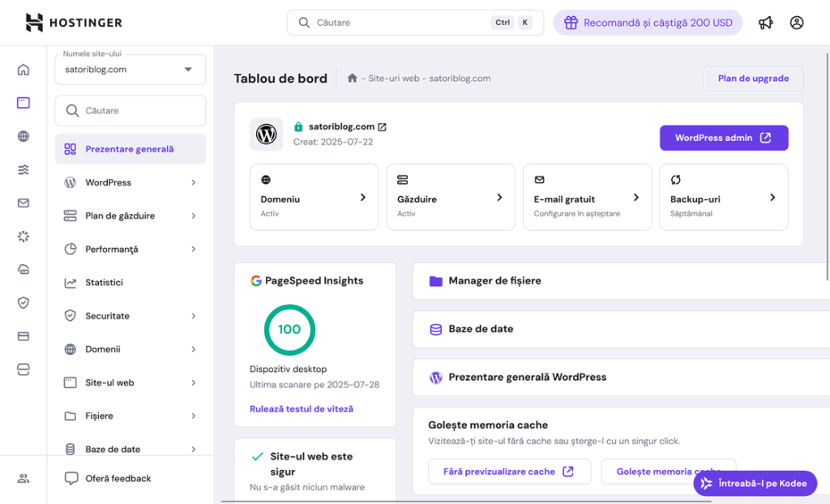Open the shield check rail icon
830x504 pixels.
click(24, 303)
